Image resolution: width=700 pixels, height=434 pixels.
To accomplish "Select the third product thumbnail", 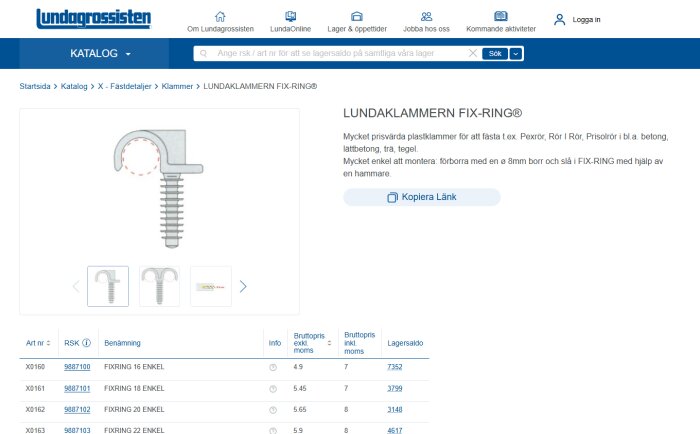I will [211, 286].
